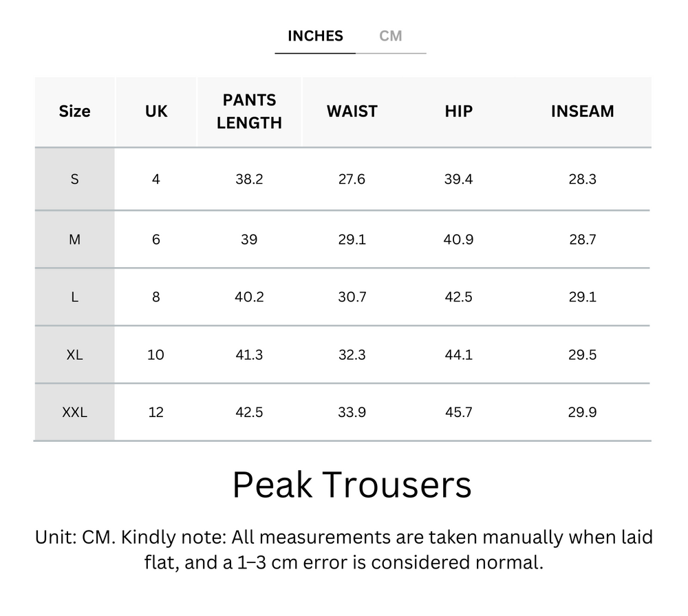Click the Size column header
This screenshot has width=688, height=616.
coord(74,111)
